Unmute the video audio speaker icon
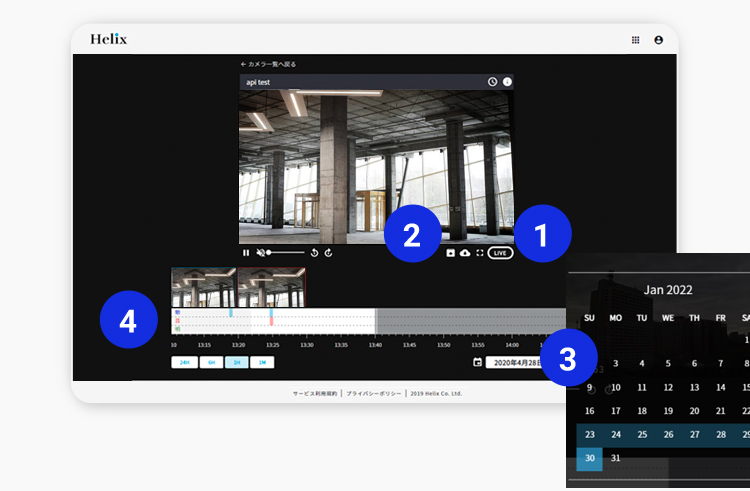The image size is (750, 491). point(261,253)
